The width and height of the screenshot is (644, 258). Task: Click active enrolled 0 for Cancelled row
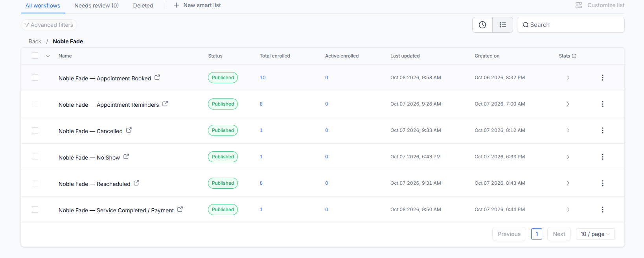326,130
